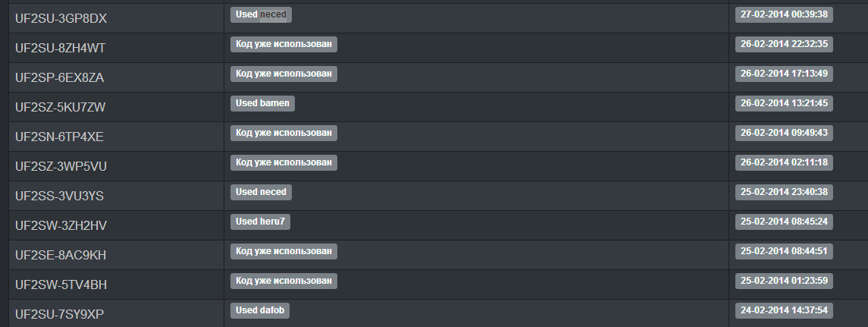Click timestamp 26-02-2014 09:49:43
The width and height of the screenshot is (868, 327).
784,133
